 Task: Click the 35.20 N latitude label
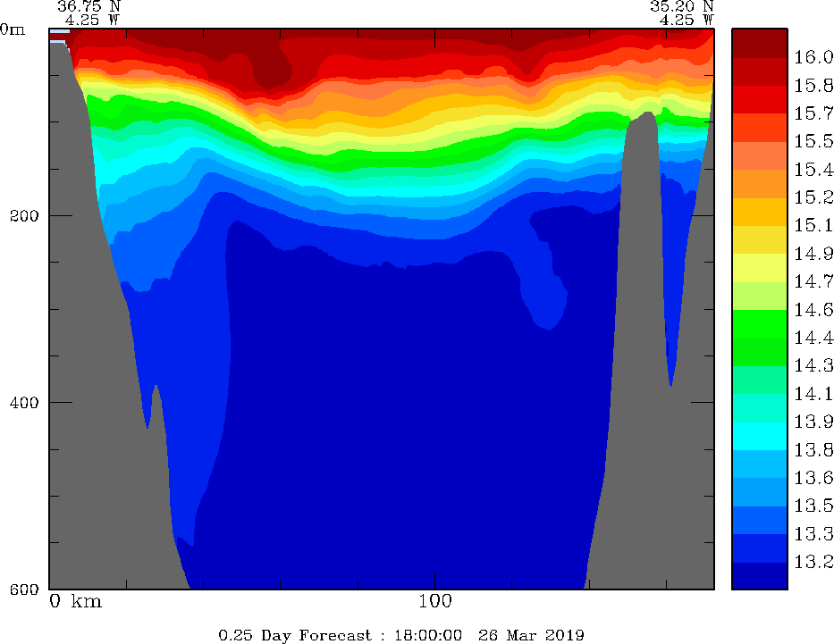[x=681, y=6]
